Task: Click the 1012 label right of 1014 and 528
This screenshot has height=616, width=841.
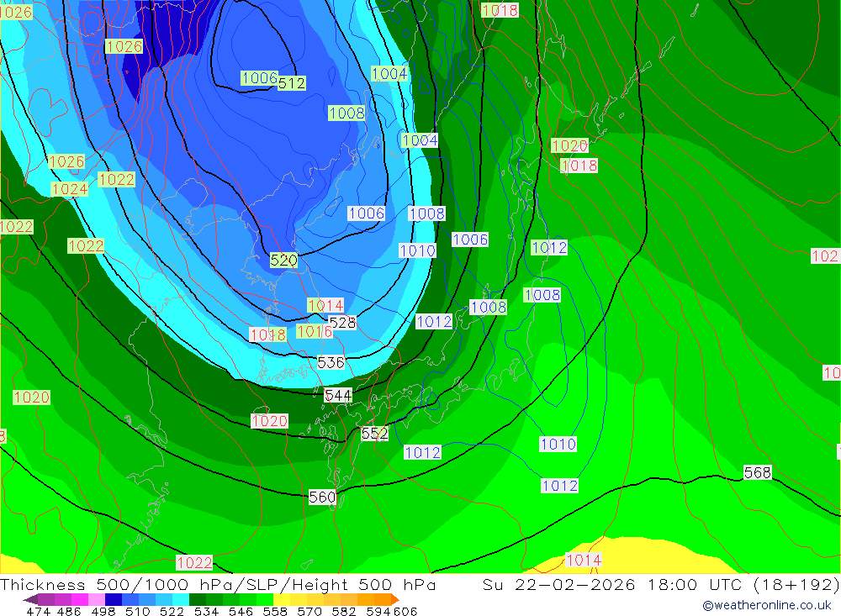Action: 435,321
